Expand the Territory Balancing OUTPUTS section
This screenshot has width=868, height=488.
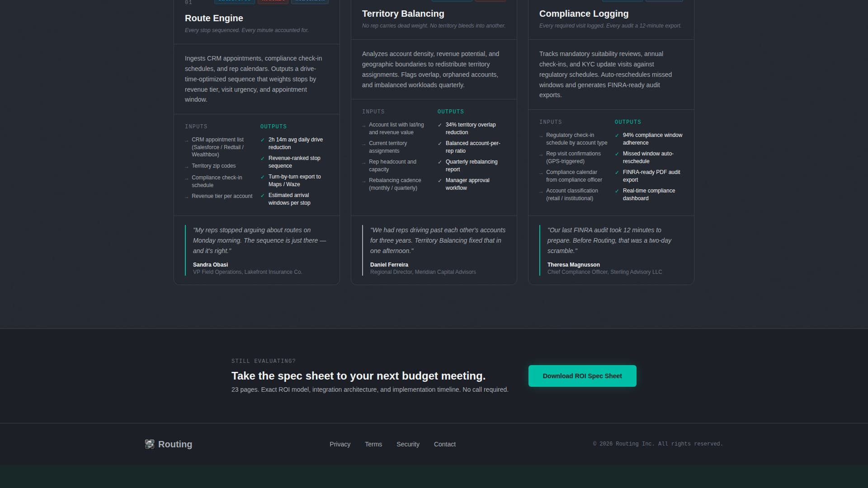(x=450, y=112)
